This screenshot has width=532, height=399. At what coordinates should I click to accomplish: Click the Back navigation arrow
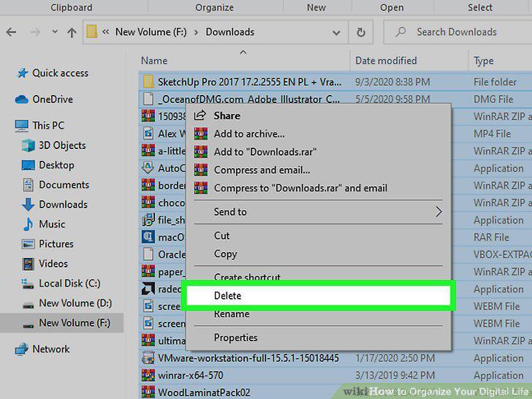tap(11, 32)
